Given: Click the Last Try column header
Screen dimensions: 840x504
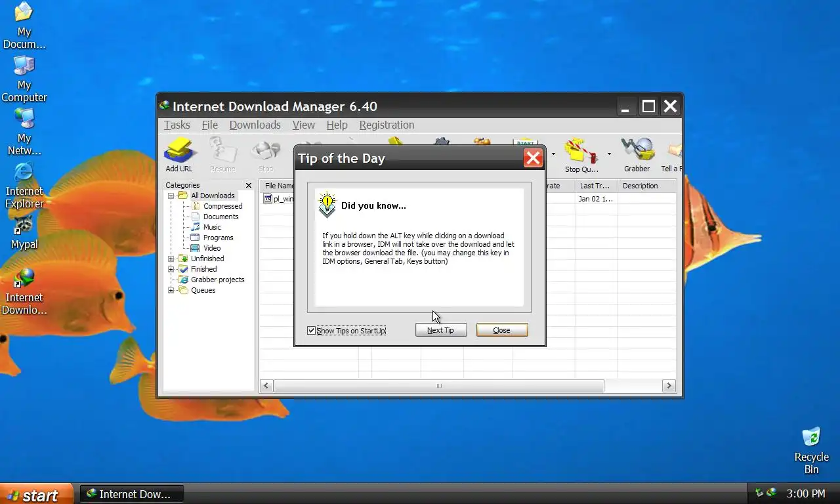Looking at the screenshot, I should coord(595,186).
